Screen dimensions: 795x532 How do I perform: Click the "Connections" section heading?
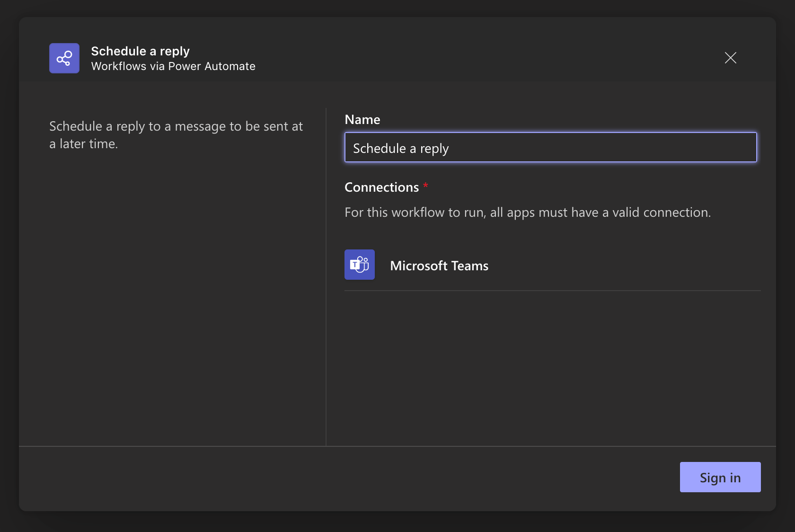(381, 187)
